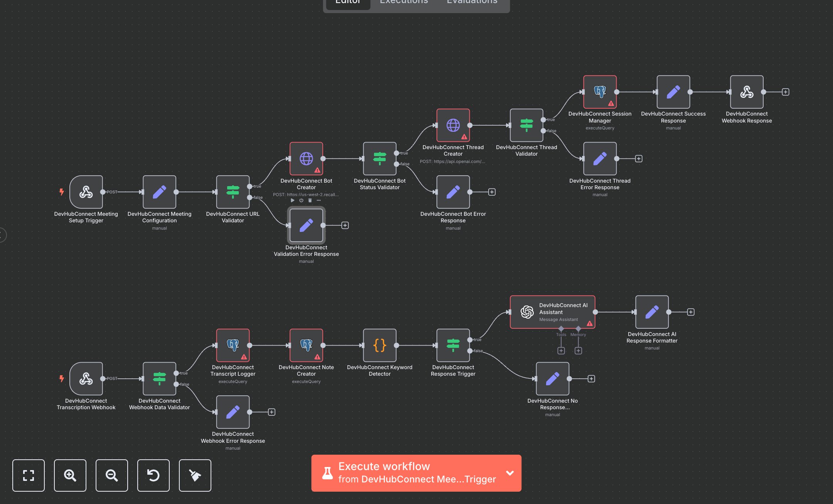Fit the workflow to the view

point(28,475)
